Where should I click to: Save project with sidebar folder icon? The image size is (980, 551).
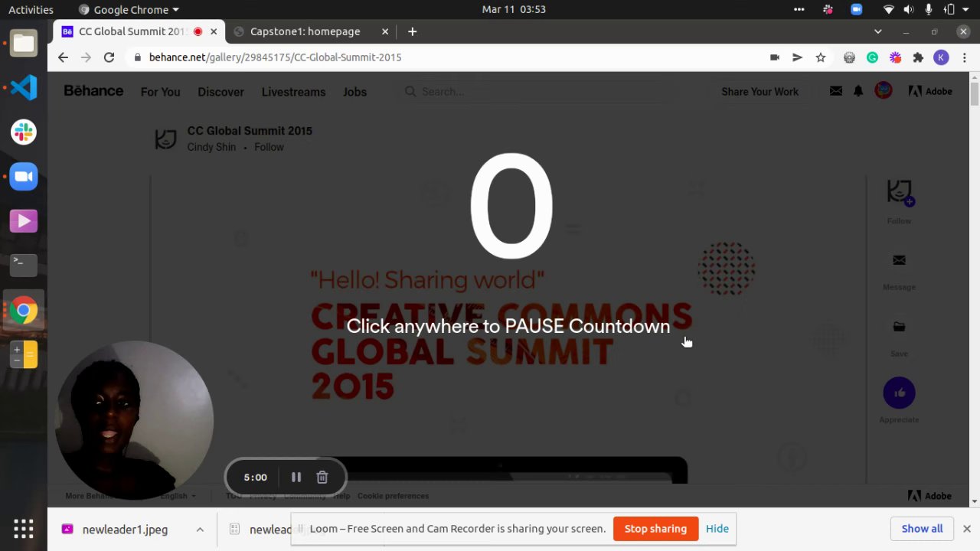point(900,327)
